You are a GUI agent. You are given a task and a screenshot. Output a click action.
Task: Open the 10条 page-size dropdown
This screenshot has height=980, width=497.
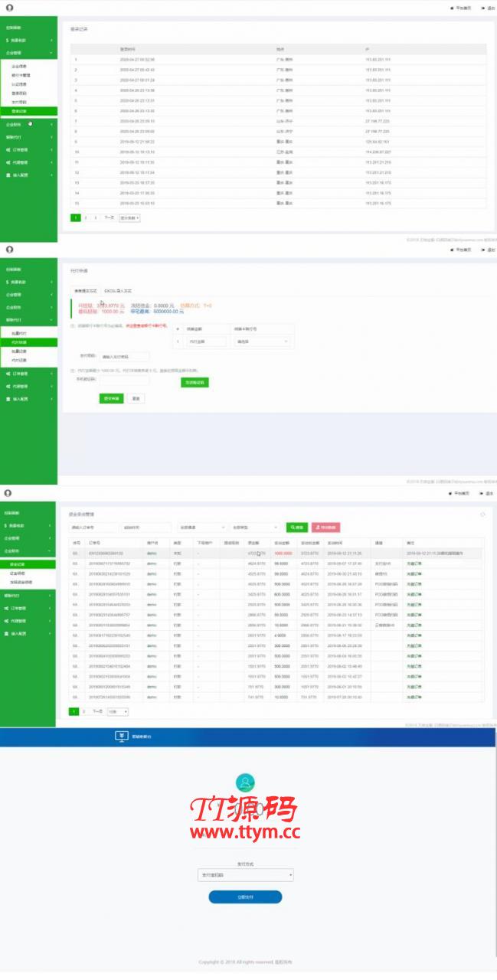[117, 711]
